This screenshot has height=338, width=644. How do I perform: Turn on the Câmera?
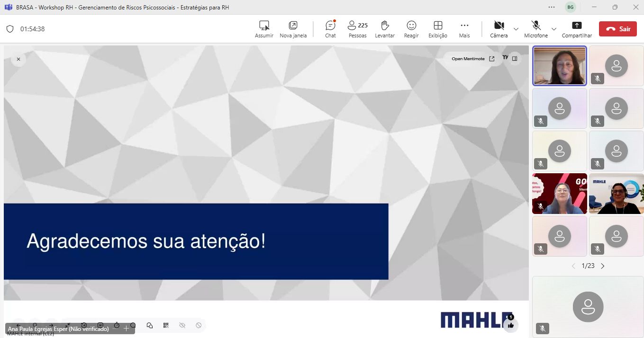click(499, 29)
